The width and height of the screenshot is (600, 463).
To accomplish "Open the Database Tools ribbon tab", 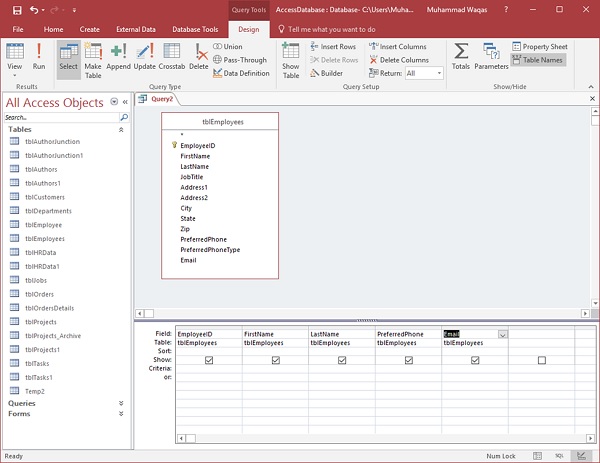I will 195,30.
